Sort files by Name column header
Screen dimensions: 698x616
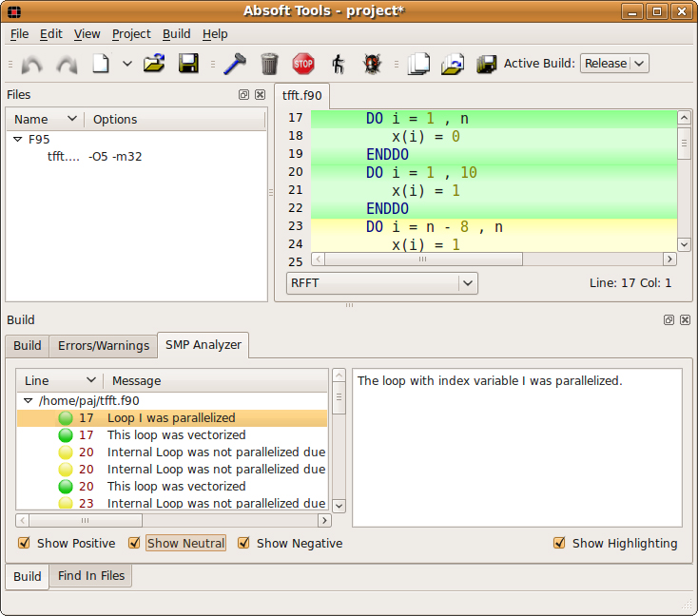45,119
